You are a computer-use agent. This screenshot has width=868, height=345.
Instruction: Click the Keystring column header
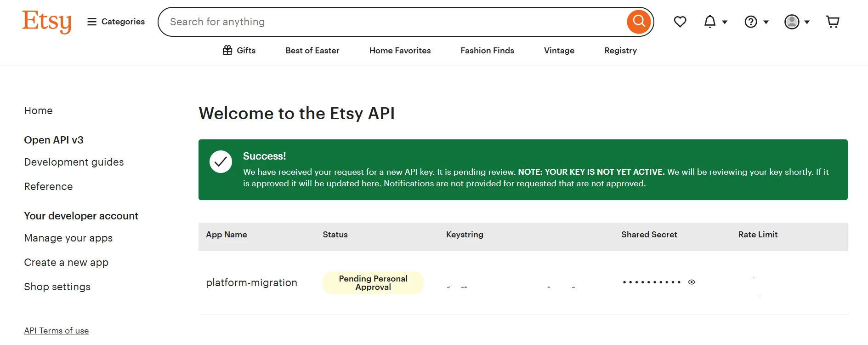465,235
